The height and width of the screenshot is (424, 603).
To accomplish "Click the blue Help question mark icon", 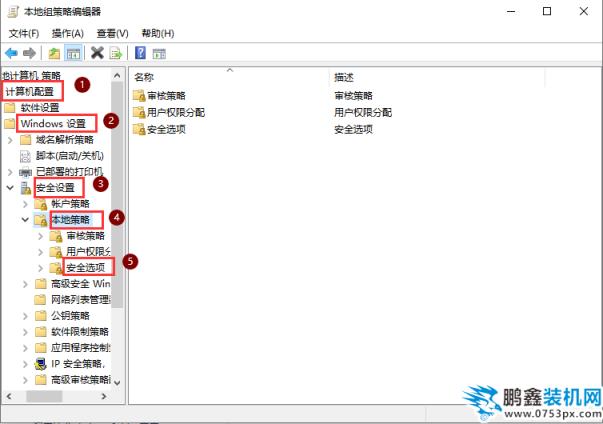I will [x=140, y=53].
